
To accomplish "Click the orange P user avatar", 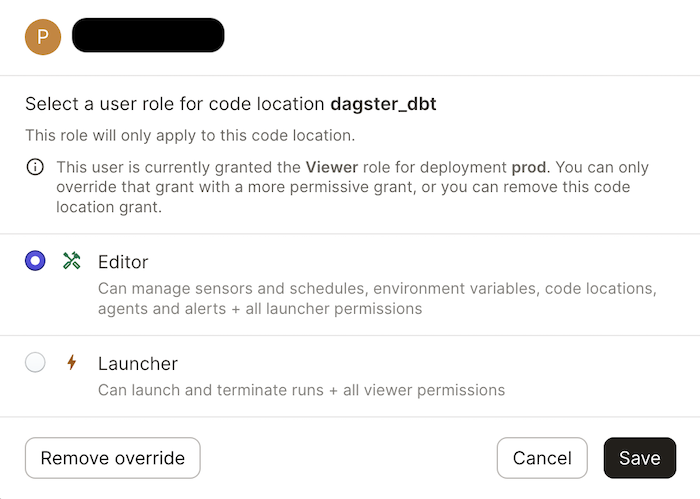I will click(43, 36).
